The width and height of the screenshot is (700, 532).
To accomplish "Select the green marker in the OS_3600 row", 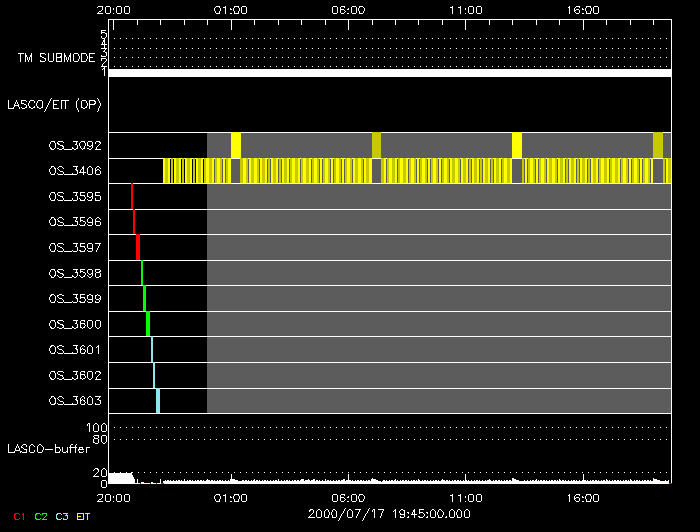I will (x=148, y=324).
